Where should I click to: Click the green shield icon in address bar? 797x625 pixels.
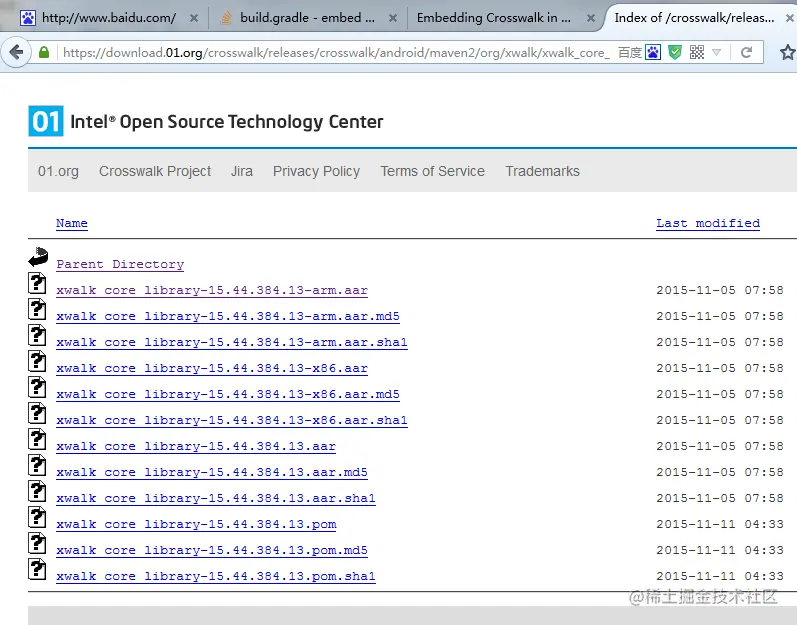coord(675,52)
